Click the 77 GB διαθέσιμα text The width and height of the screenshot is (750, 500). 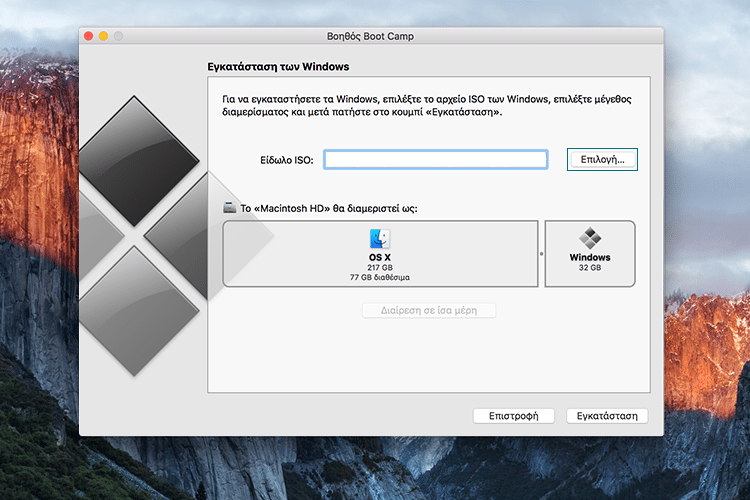380,277
